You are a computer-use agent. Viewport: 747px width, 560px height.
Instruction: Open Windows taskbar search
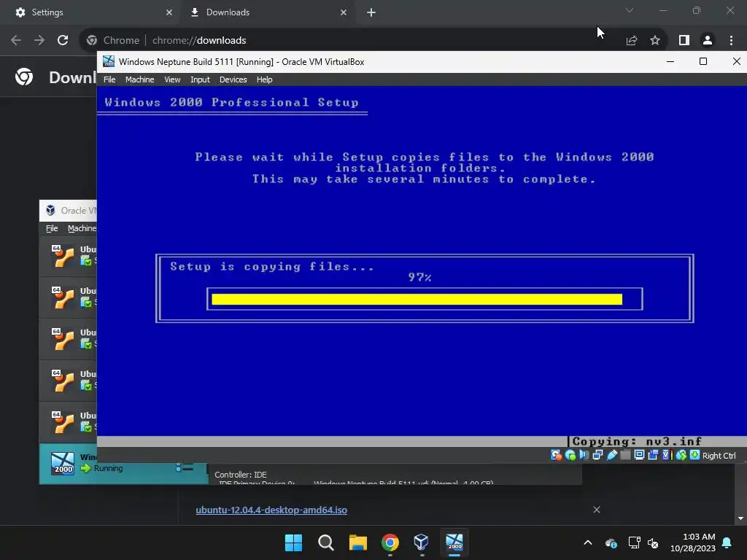pos(326,542)
